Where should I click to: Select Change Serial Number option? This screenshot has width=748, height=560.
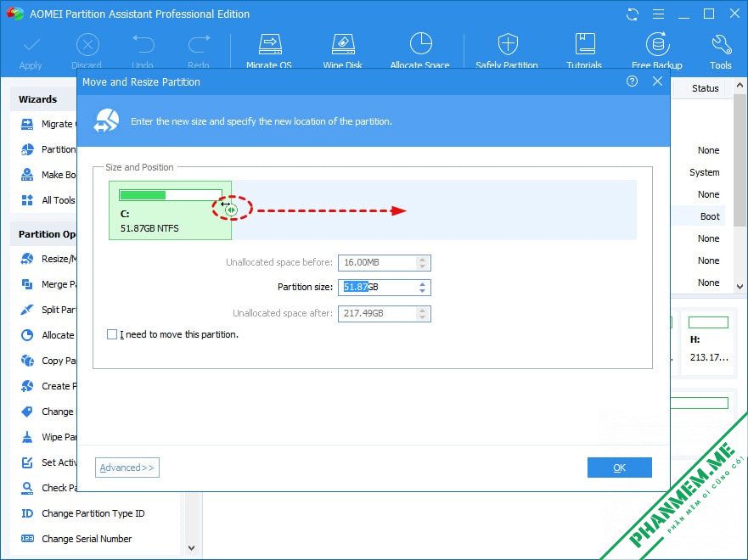coord(87,539)
